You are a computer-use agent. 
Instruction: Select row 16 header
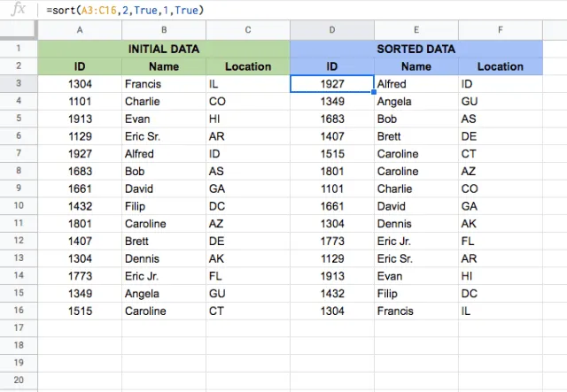pyautogui.click(x=19, y=311)
